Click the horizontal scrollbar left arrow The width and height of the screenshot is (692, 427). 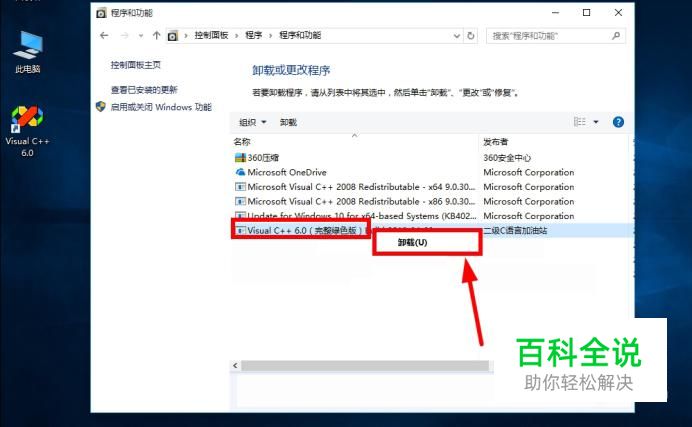pos(235,365)
